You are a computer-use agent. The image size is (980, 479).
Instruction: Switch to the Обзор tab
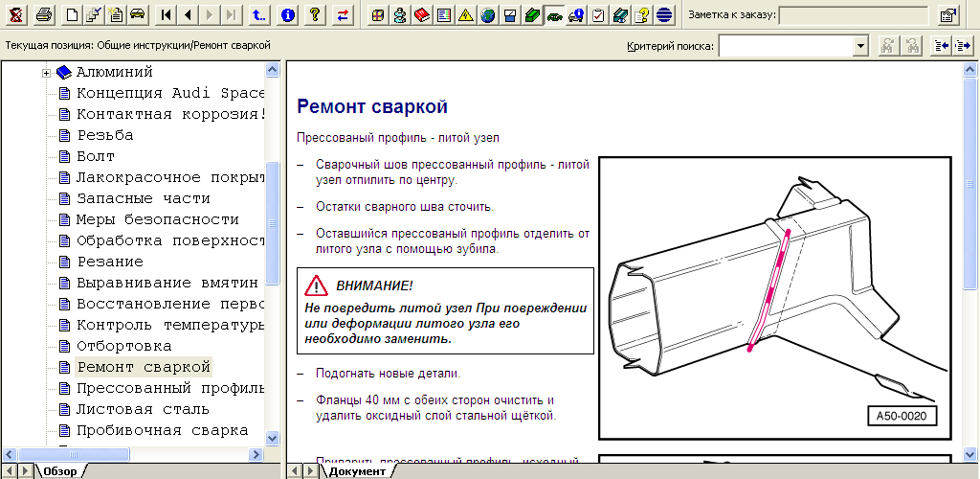(59, 470)
